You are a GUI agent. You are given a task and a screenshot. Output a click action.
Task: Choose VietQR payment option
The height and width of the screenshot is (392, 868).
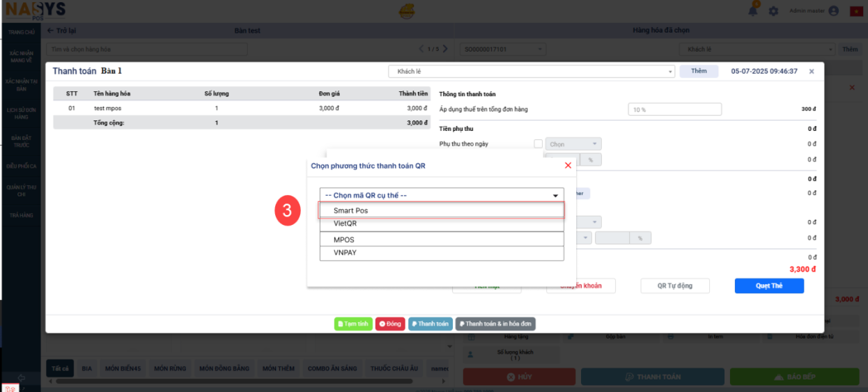441,224
